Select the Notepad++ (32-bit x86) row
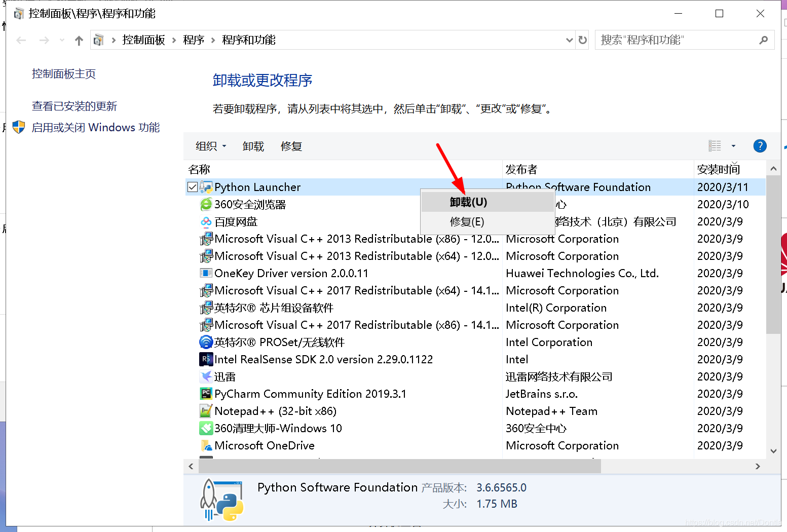This screenshot has width=787, height=532. 475,411
